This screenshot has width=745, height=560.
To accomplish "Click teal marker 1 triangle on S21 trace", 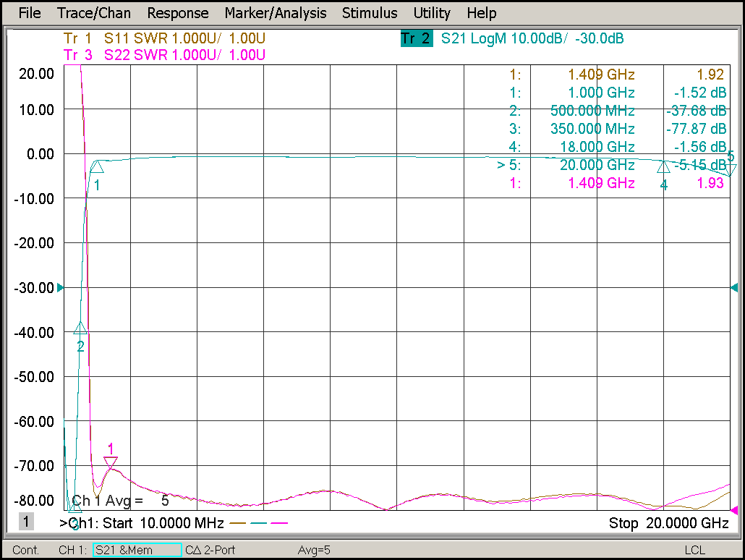I will click(97, 167).
